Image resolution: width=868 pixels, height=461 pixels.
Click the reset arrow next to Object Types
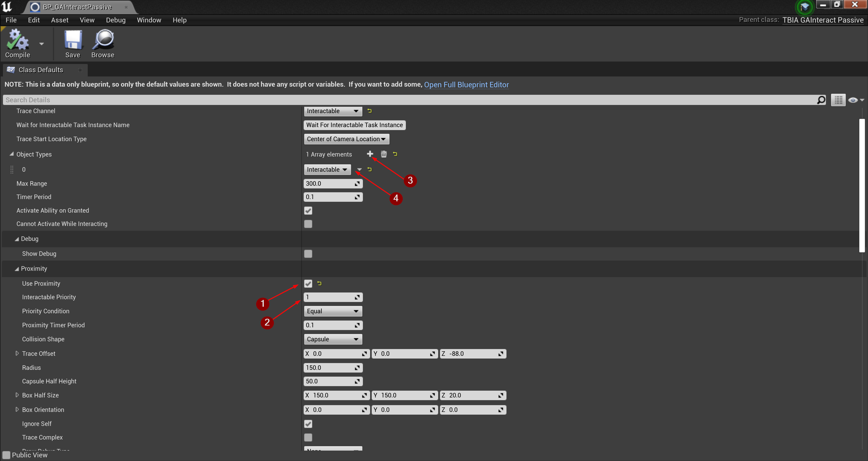coord(395,154)
